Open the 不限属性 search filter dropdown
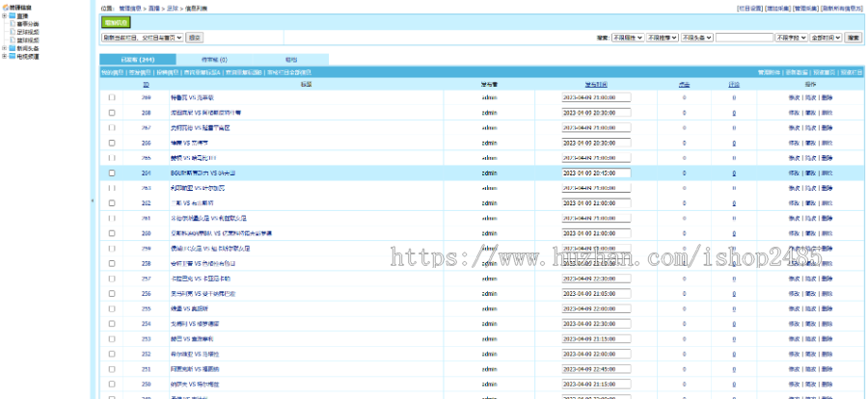The width and height of the screenshot is (868, 399). (x=628, y=38)
